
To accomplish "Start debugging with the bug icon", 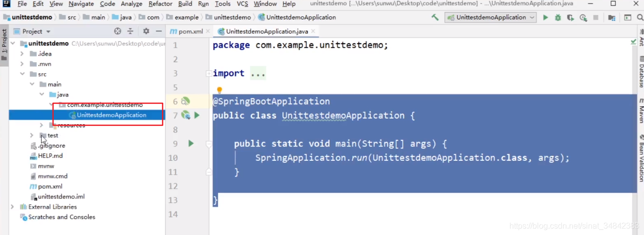I will (x=558, y=18).
